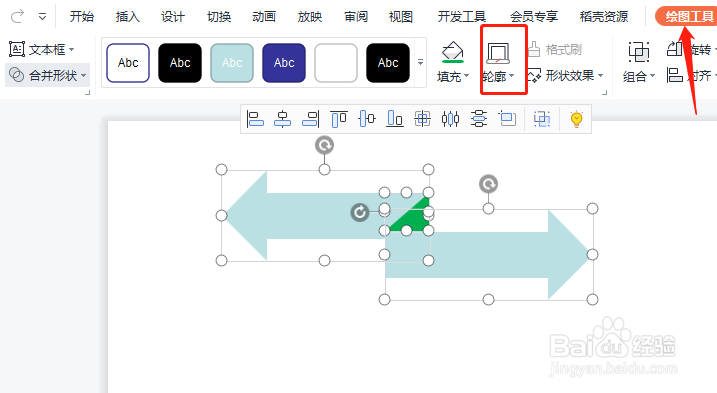The height and width of the screenshot is (393, 717).
Task: Expand the 形状效果 dropdown arrow
Action: click(x=600, y=75)
